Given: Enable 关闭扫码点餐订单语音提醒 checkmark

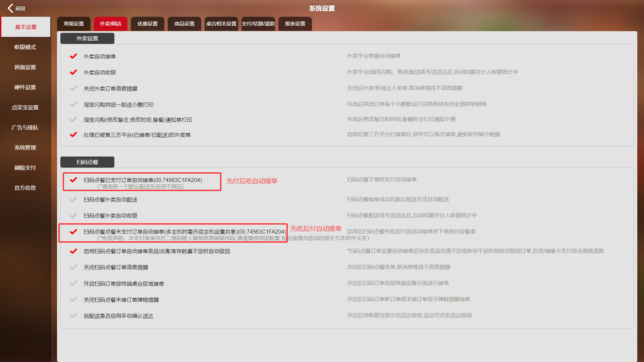Looking at the screenshot, I should tap(73, 267).
